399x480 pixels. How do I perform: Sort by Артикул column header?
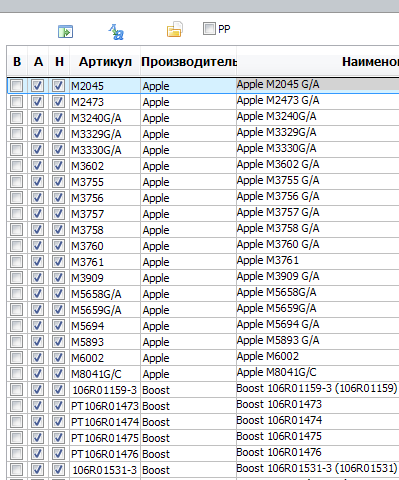pos(105,62)
